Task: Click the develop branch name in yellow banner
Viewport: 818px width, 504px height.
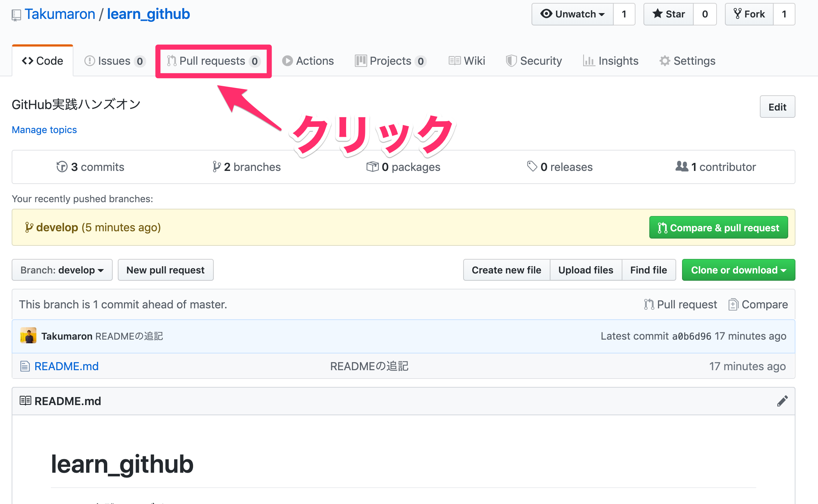Action: coord(57,227)
